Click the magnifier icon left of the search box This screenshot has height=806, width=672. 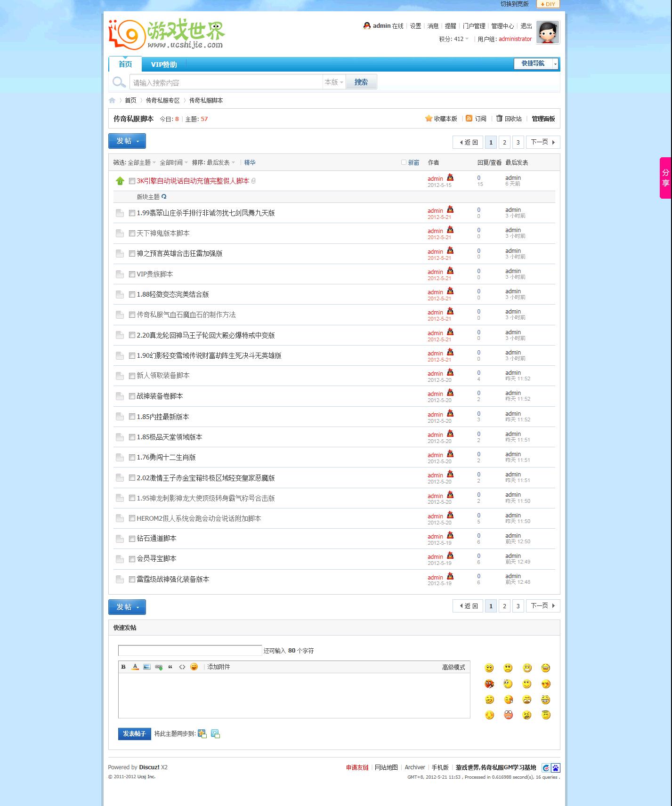pyautogui.click(x=119, y=82)
